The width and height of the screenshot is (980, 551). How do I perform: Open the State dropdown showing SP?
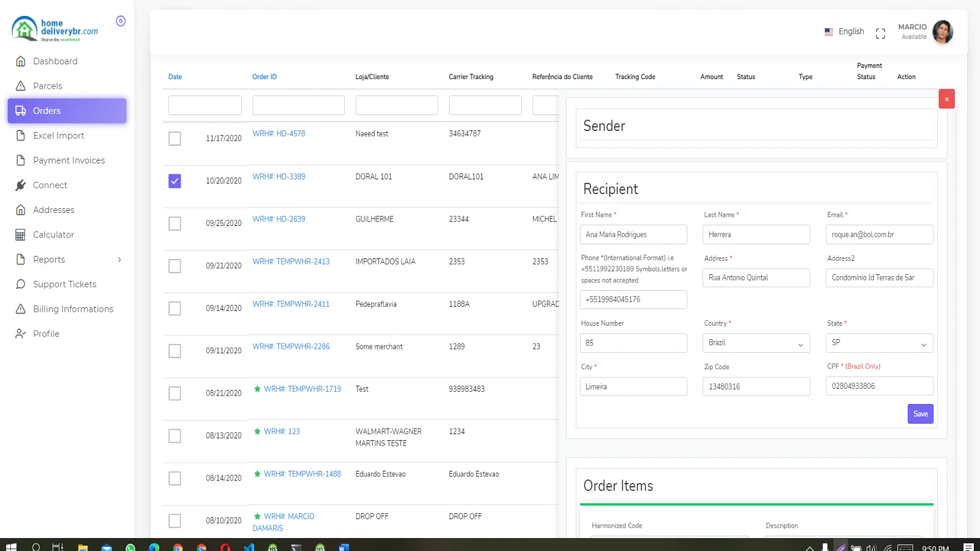pyautogui.click(x=879, y=343)
